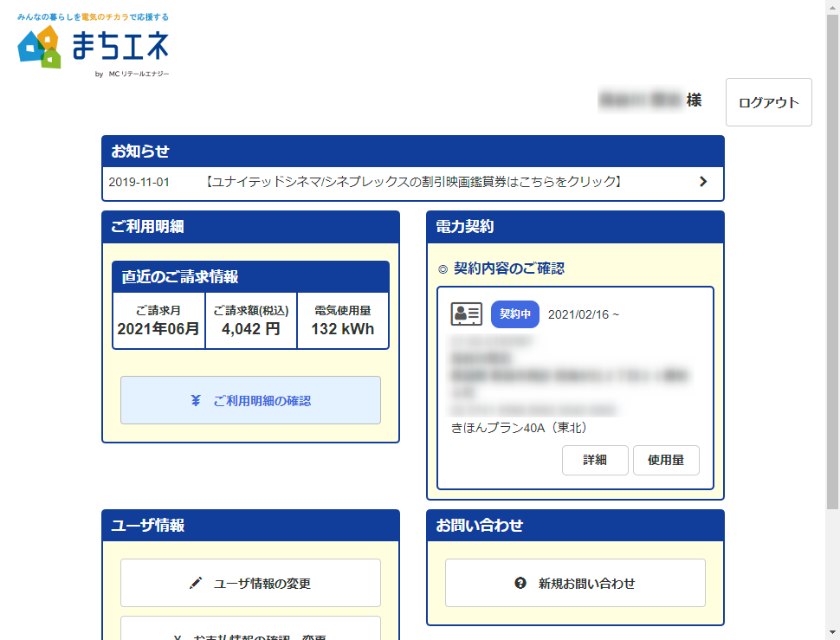The height and width of the screenshot is (640, 840).
Task: Click the yen icon for ご利用明細の確認
Action: (x=196, y=400)
